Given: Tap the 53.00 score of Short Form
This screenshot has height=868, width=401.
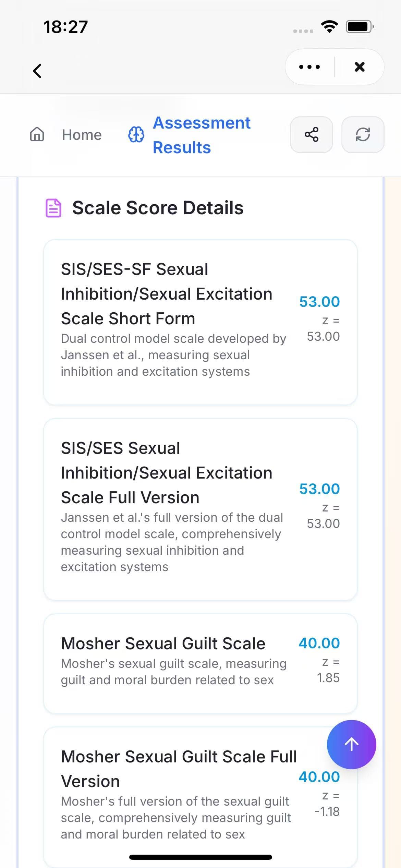Looking at the screenshot, I should [x=319, y=302].
